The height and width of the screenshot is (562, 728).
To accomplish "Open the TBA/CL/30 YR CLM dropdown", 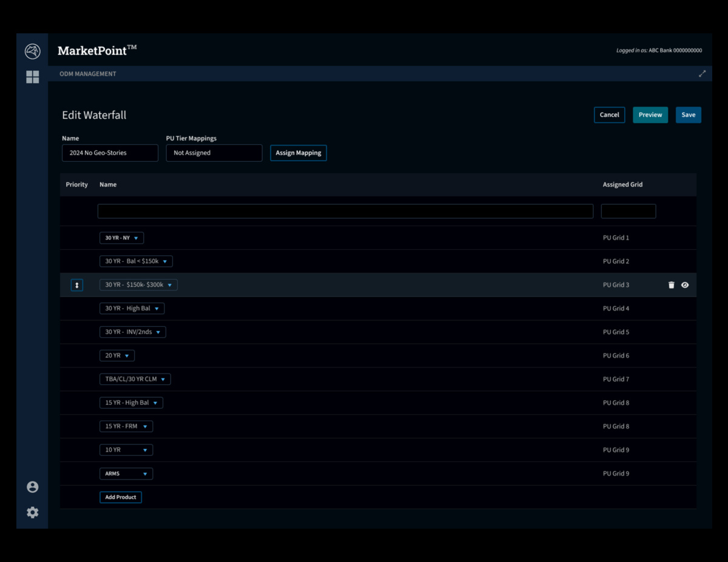I will (135, 380).
